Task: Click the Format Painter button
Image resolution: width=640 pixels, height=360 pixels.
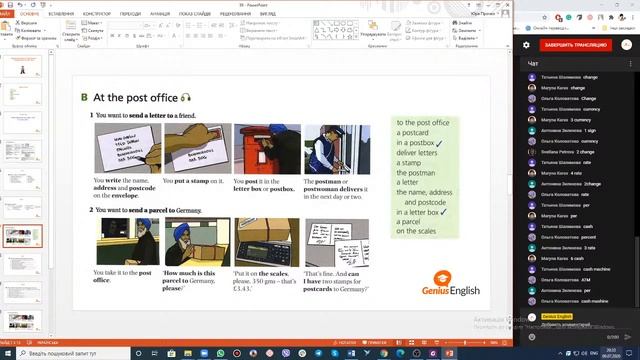Action: coord(36,38)
